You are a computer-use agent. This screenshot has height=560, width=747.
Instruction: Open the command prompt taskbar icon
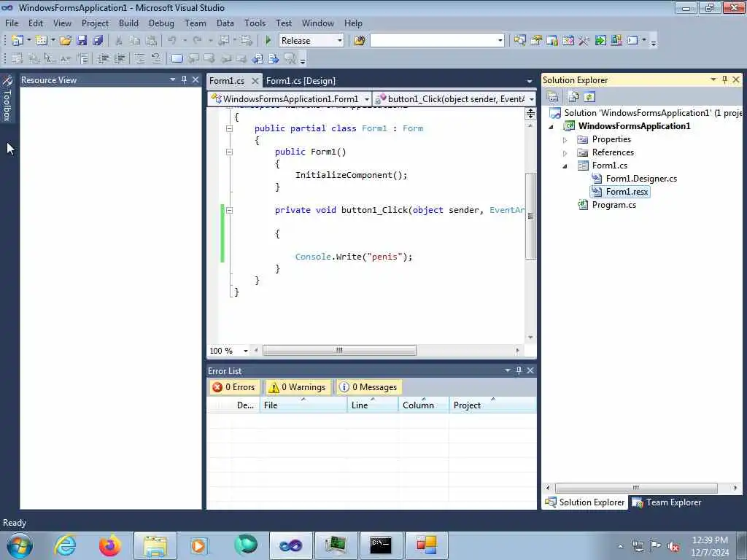coord(381,545)
